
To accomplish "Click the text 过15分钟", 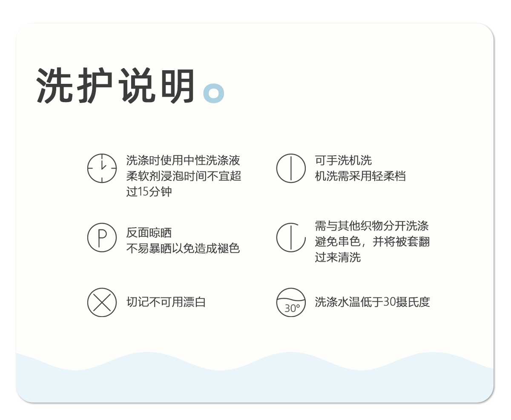I will (x=149, y=191).
